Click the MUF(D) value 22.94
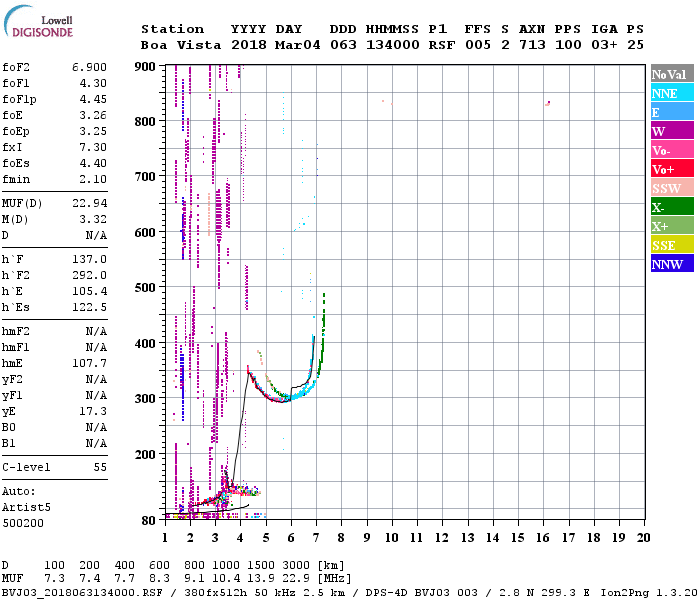 pos(89,203)
